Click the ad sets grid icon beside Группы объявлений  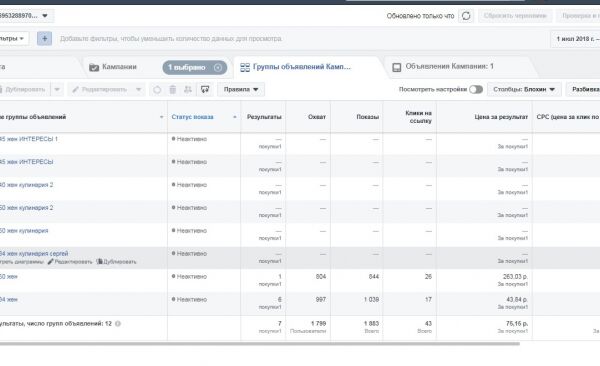(x=245, y=67)
